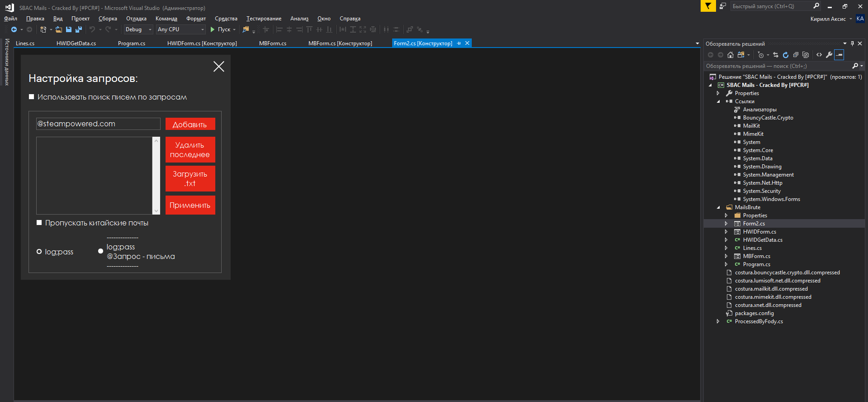Click the Undo arrow icon
This screenshot has height=402, width=868.
pyautogui.click(x=92, y=29)
